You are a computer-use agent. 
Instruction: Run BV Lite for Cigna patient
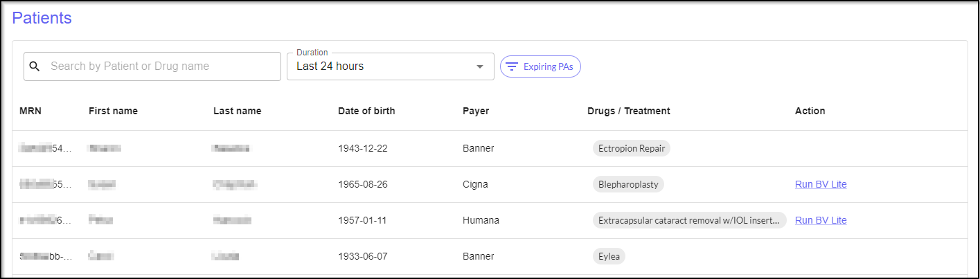[821, 184]
